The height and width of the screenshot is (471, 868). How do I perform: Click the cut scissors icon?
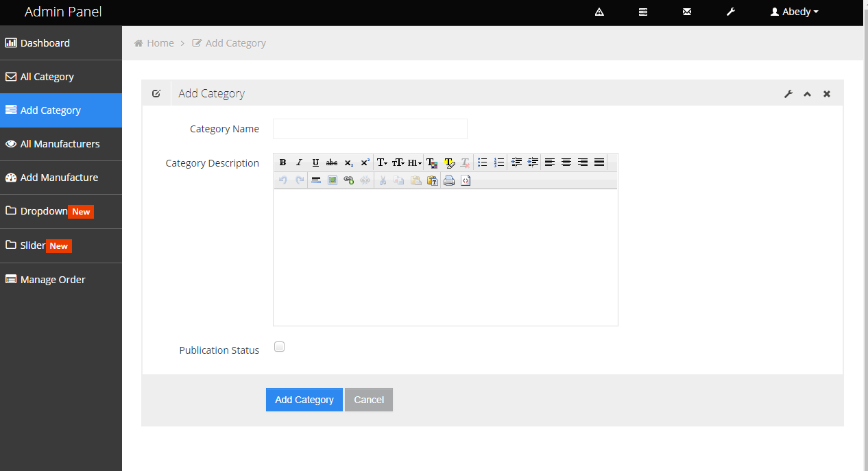pos(383,180)
